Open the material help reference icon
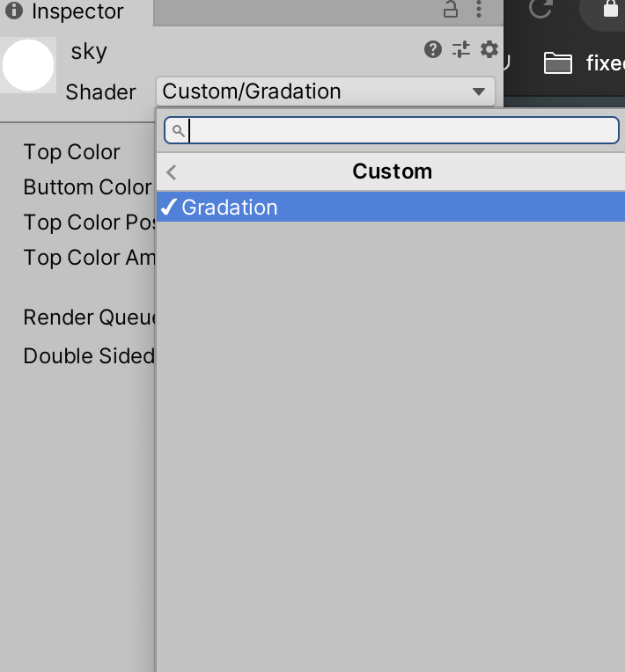 coord(433,49)
